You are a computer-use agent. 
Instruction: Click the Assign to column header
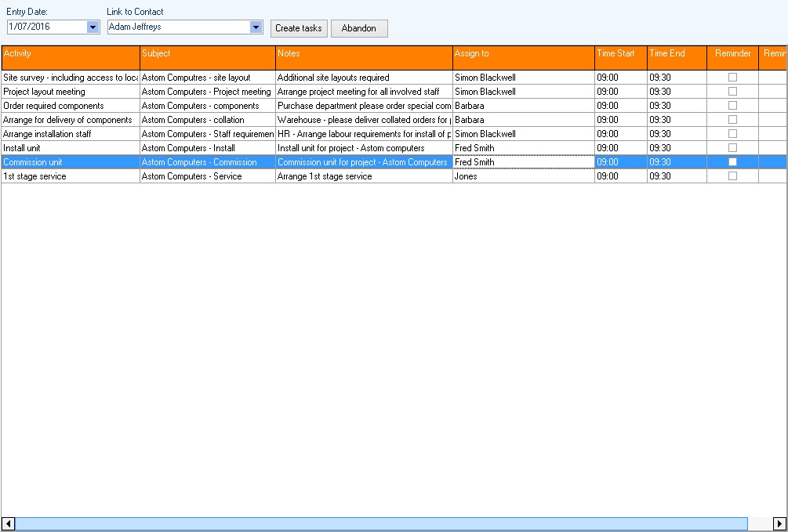pos(523,58)
